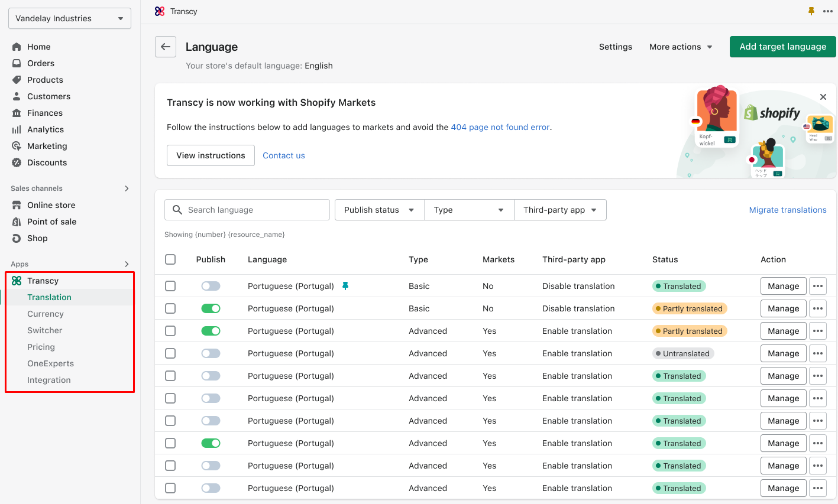The height and width of the screenshot is (504, 838).
Task: Click the Marketing target icon
Action: 17,146
